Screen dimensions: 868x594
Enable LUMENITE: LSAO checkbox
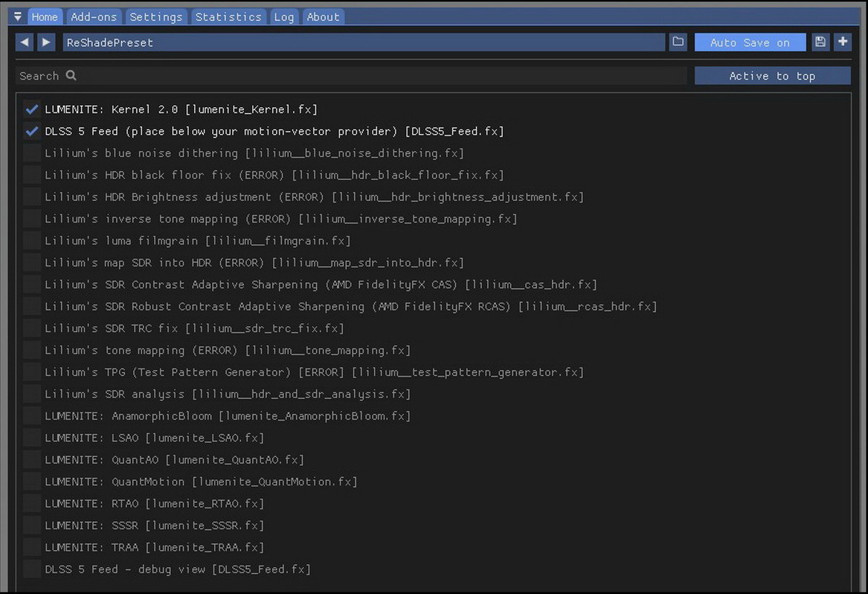pos(32,438)
